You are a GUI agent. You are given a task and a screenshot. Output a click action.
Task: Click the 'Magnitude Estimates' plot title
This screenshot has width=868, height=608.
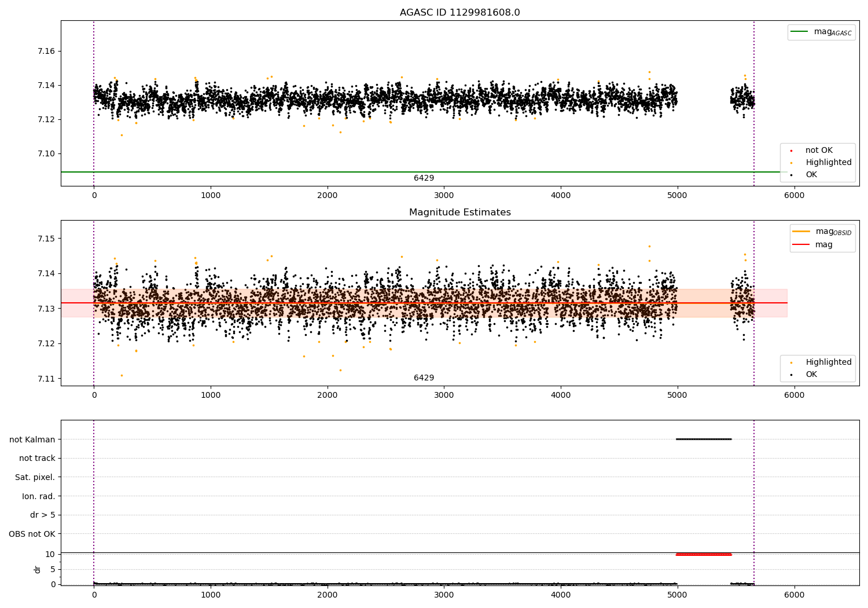(x=459, y=213)
